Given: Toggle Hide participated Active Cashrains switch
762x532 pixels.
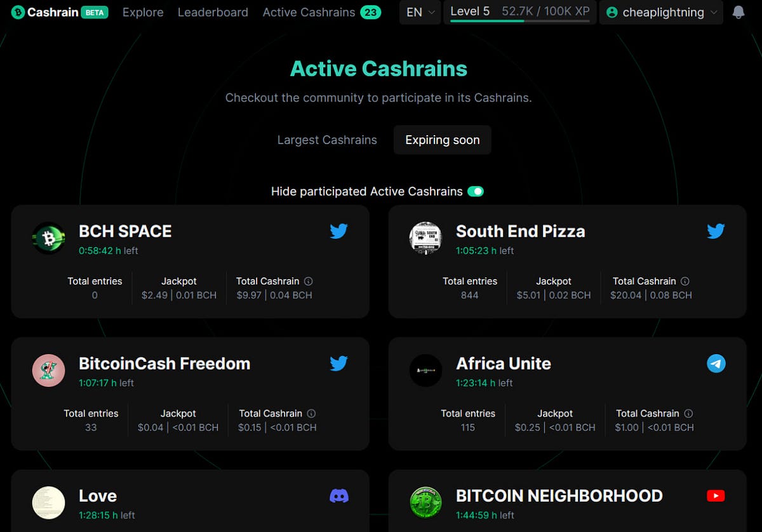Looking at the screenshot, I should (x=476, y=191).
